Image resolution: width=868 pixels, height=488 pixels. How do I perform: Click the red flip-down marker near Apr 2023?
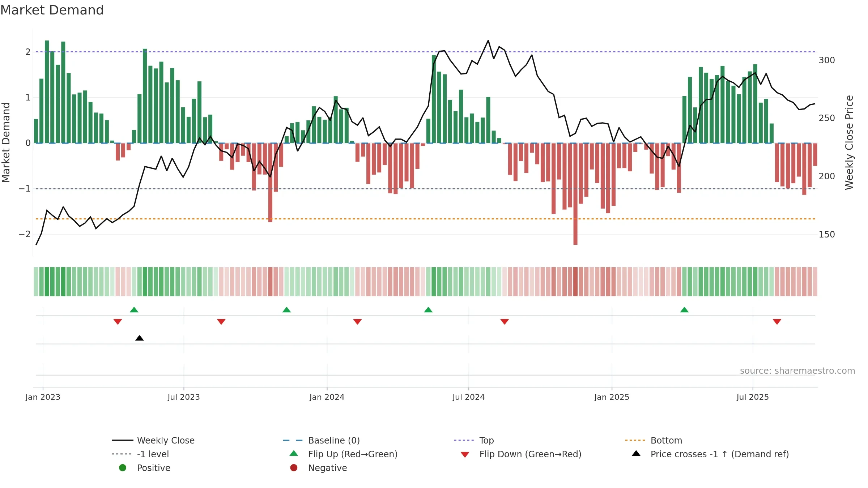click(118, 322)
